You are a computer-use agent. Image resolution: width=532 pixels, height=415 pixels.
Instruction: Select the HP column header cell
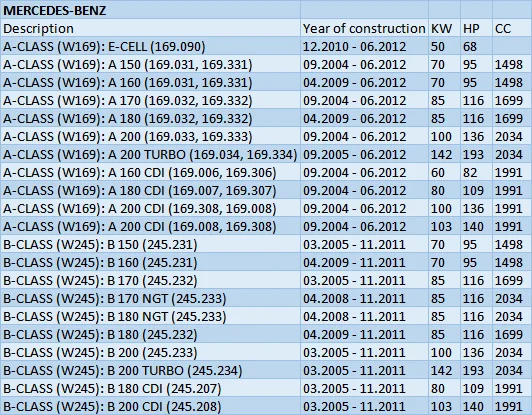pos(476,28)
